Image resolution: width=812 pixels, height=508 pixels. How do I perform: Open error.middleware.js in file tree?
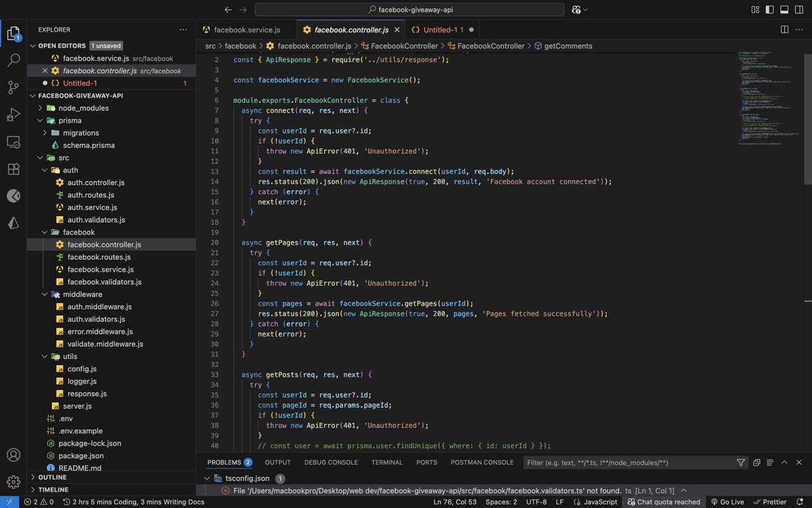click(100, 332)
